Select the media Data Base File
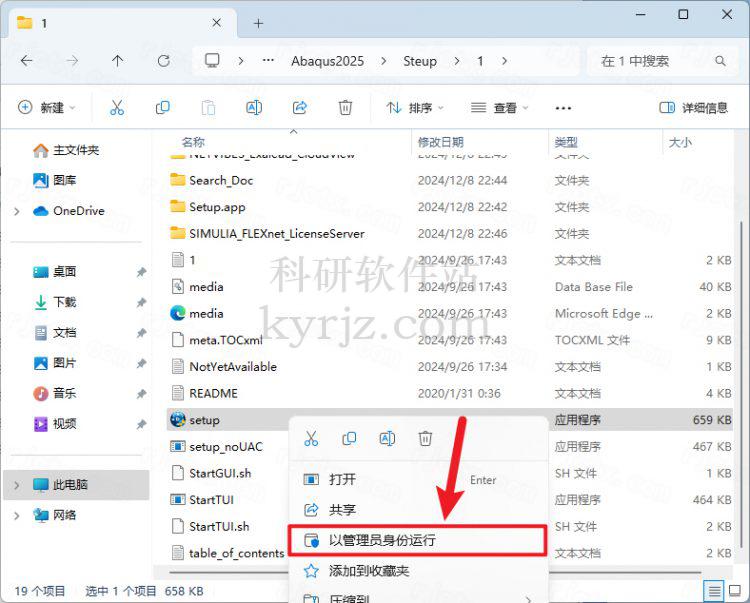750x603 pixels. pyautogui.click(x=450, y=287)
